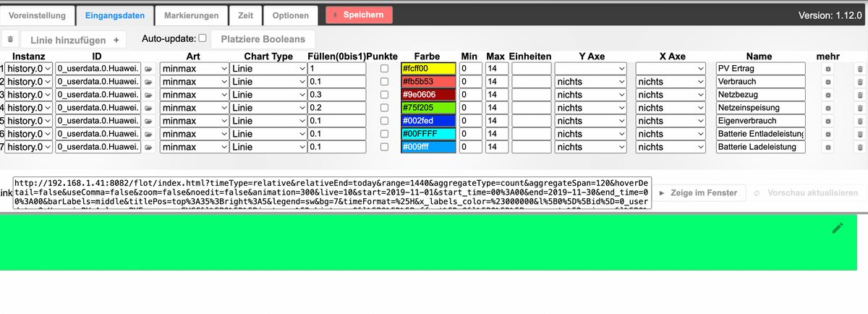The height and width of the screenshot is (314, 868).
Task: Toggle Punkte checkbox for Netzeinspeisung row
Action: click(x=384, y=108)
